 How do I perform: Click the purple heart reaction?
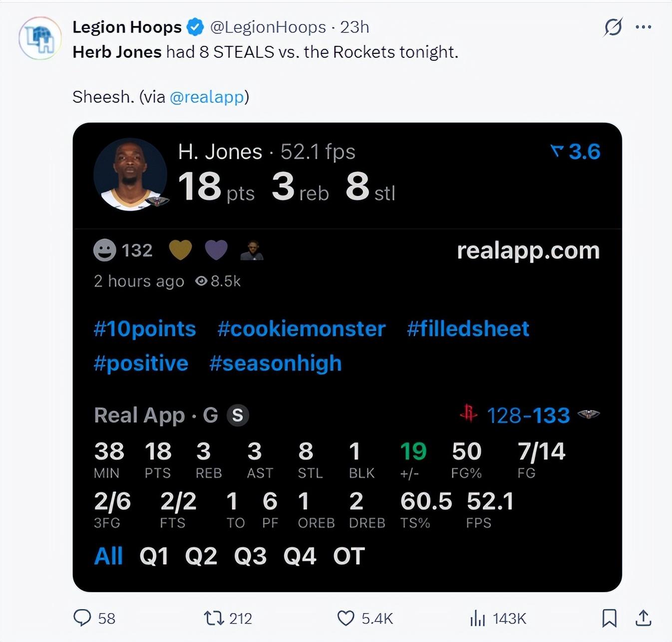(x=216, y=250)
